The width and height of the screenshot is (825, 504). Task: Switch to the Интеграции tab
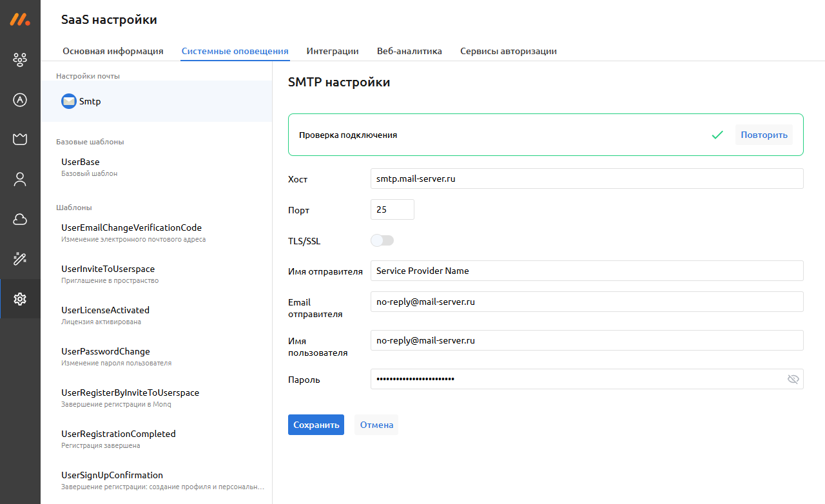tap(333, 51)
